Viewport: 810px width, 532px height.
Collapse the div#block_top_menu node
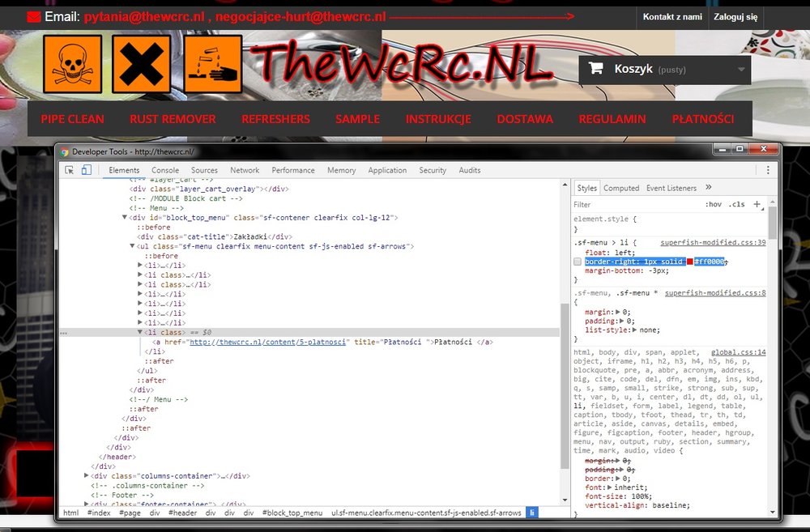(x=125, y=218)
